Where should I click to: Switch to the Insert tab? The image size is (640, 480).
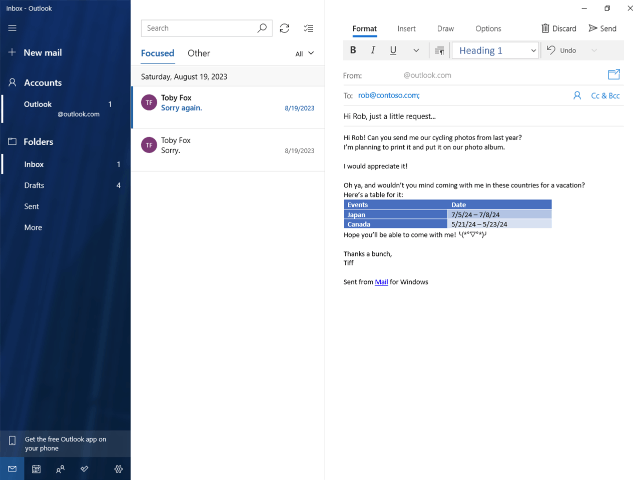[x=406, y=29]
